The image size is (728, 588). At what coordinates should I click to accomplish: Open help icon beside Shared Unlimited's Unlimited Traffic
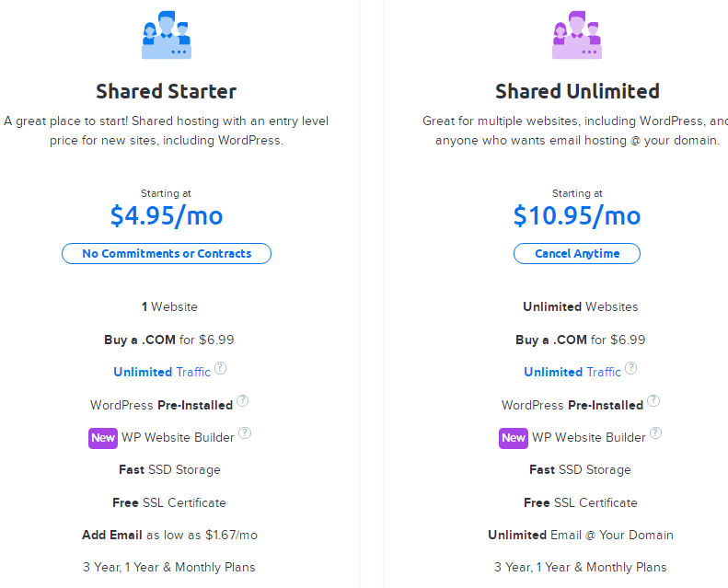tap(631, 369)
